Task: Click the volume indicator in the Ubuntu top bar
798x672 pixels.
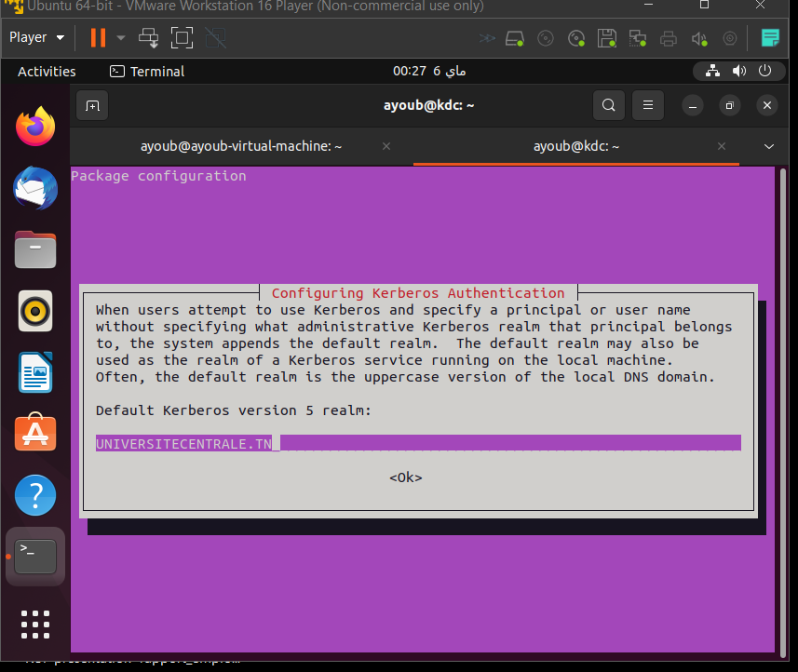Action: [740, 71]
